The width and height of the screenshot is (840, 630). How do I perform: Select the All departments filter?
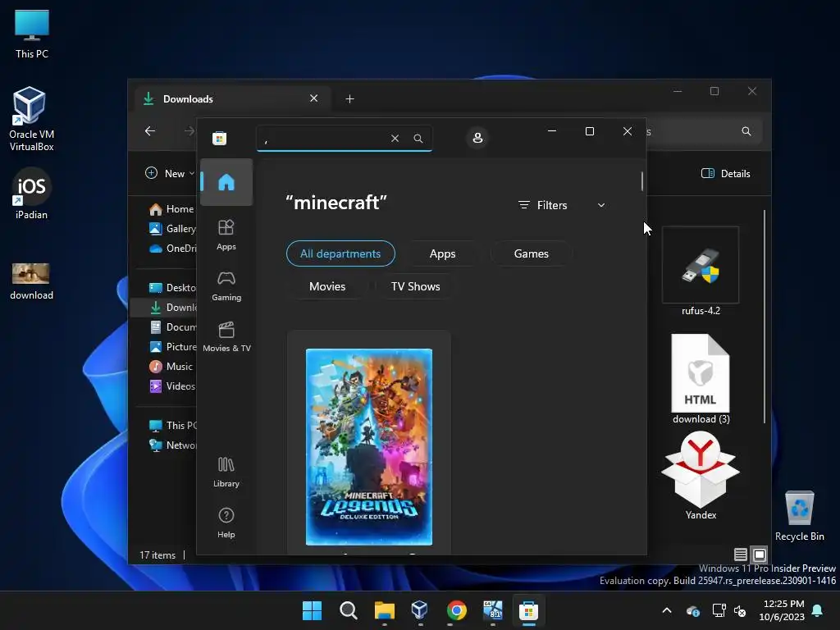340,253
